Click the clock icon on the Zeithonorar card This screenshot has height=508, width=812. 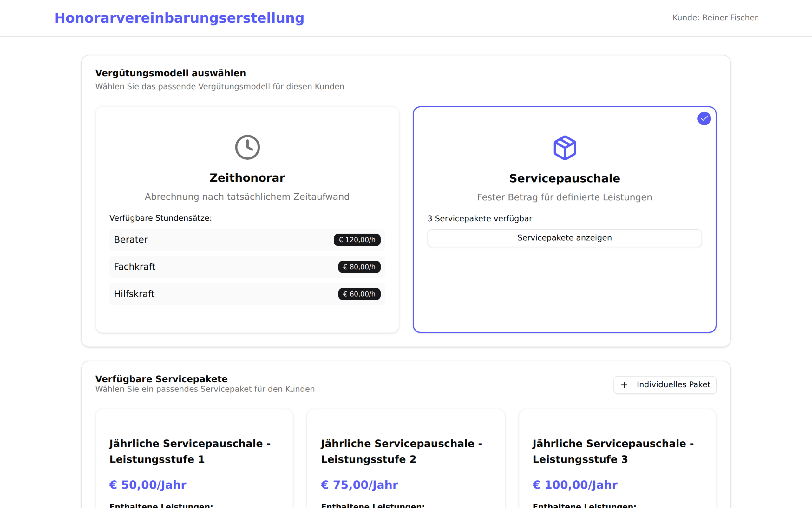click(247, 147)
